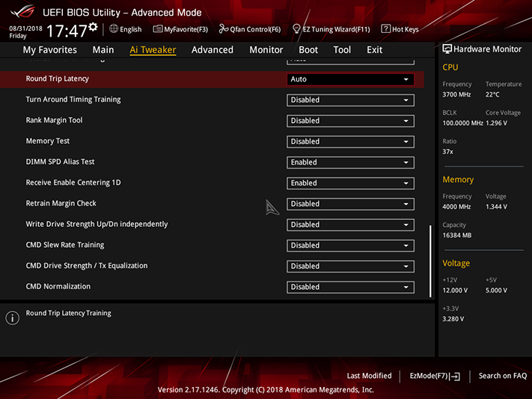Expand Receive Enable Centering 1D dropdown
The width and height of the screenshot is (532, 399).
(x=350, y=183)
